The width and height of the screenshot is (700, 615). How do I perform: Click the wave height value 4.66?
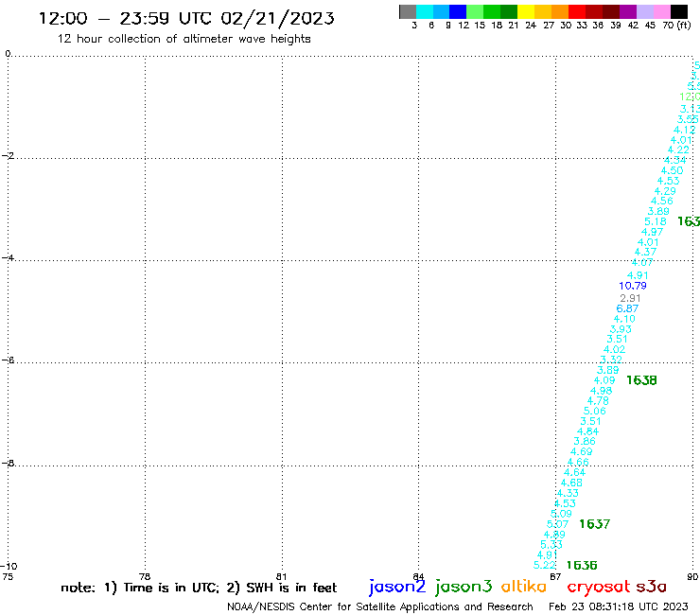[578, 463]
